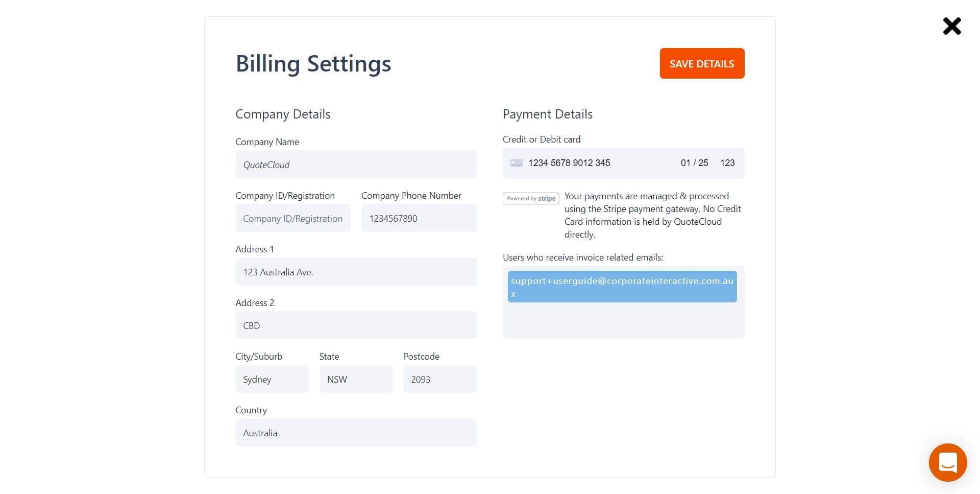Click the Country field showing Australia
980x494 pixels.
[356, 433]
